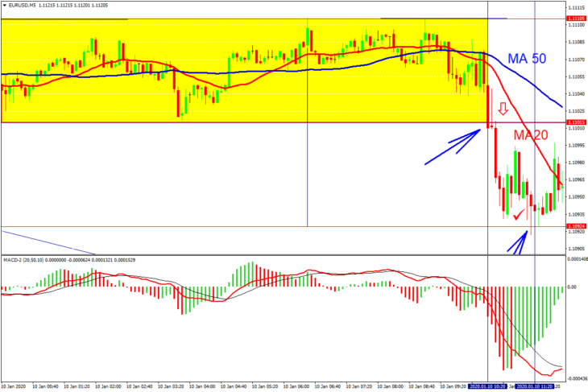Click the red hollow down arrow marker

tap(503, 109)
